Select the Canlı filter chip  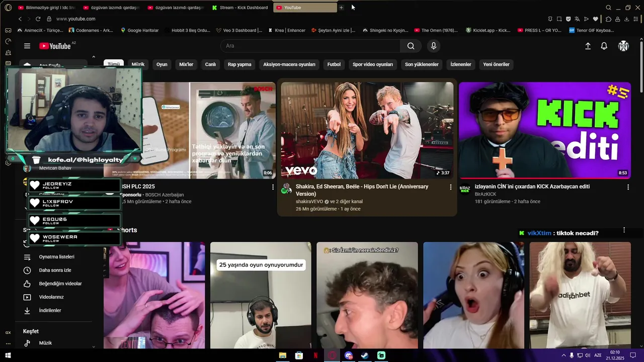(x=210, y=64)
